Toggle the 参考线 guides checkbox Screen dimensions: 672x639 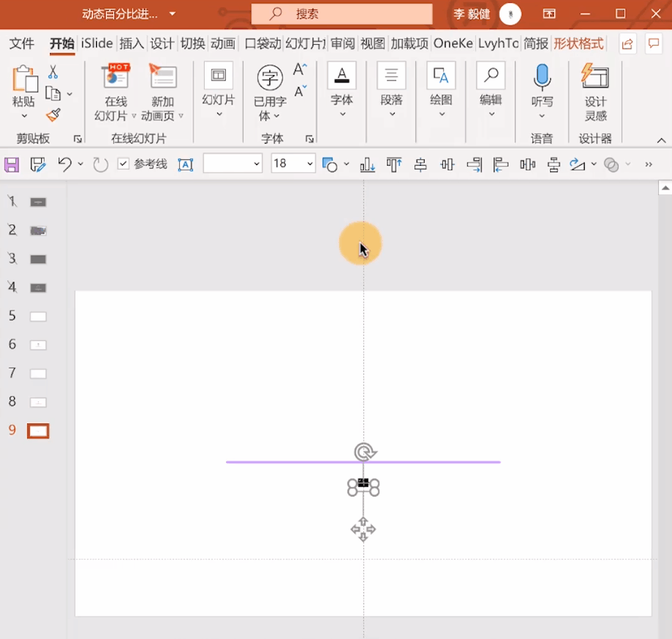coord(123,164)
